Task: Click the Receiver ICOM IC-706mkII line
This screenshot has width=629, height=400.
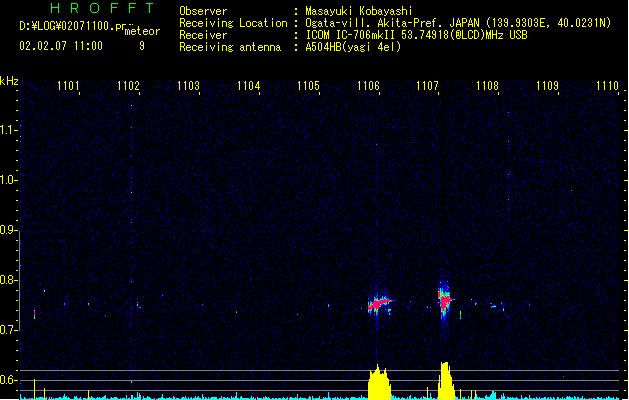Action: (416, 35)
